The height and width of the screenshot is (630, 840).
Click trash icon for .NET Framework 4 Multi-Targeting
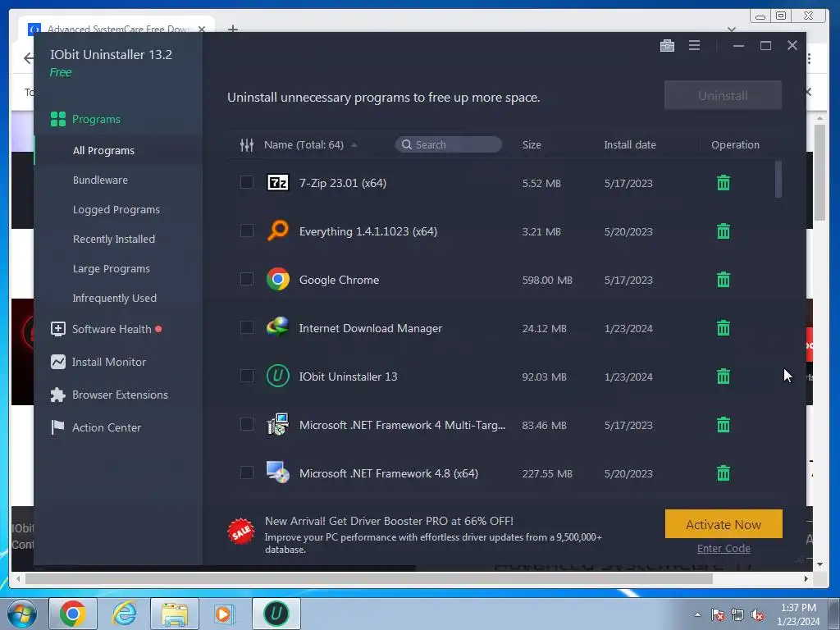[724, 425]
